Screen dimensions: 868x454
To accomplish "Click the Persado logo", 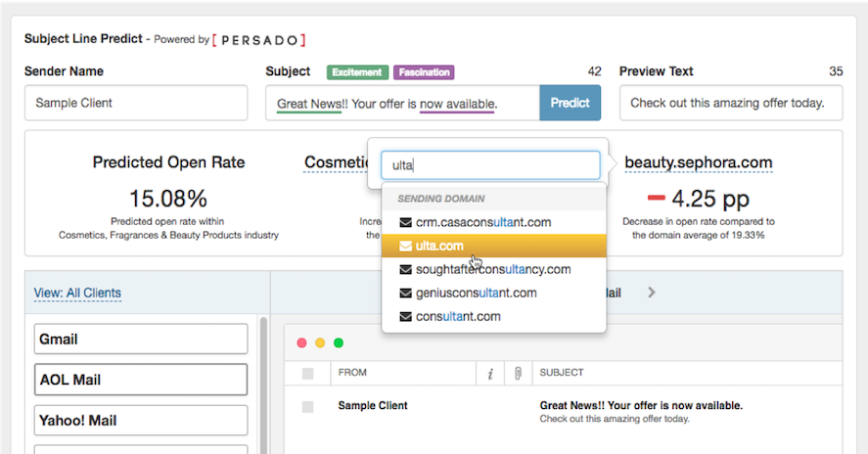I will [259, 40].
